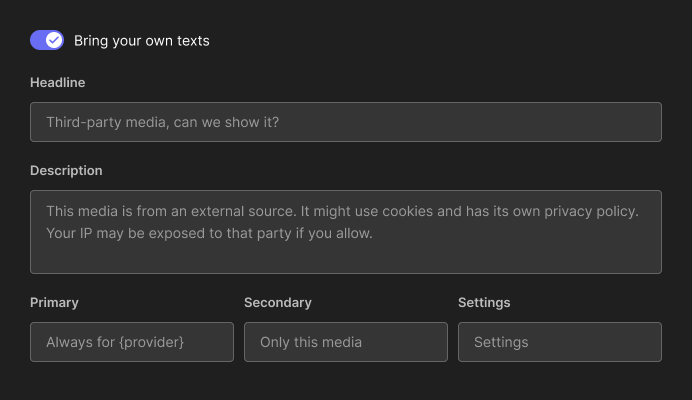Click the checkmark knob on the toggle
The image size is (692, 400).
(x=55, y=40)
